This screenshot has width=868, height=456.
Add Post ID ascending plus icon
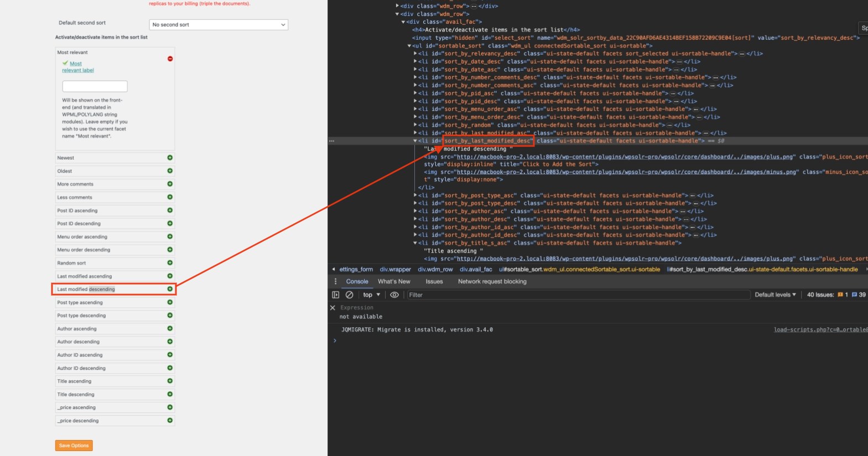click(x=170, y=210)
